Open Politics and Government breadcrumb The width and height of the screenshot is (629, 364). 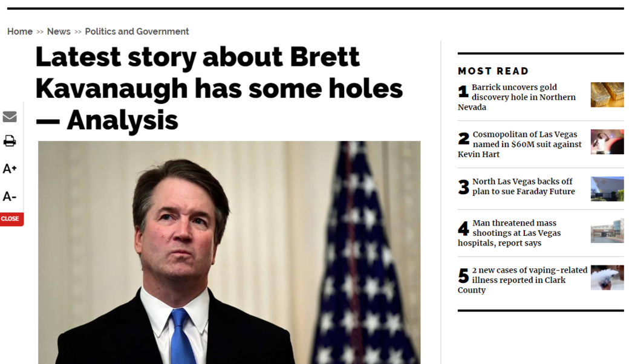(137, 31)
